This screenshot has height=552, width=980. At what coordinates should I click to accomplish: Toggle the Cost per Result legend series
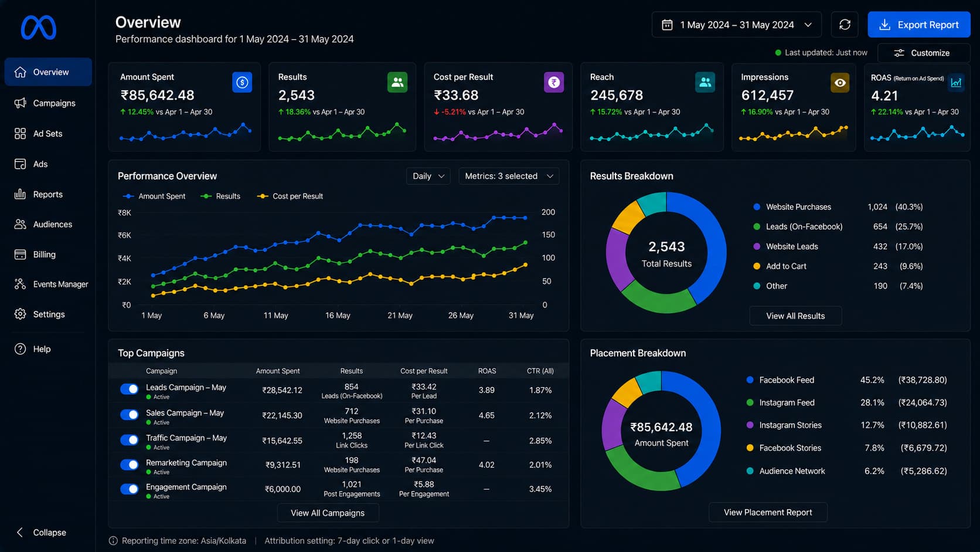290,197
